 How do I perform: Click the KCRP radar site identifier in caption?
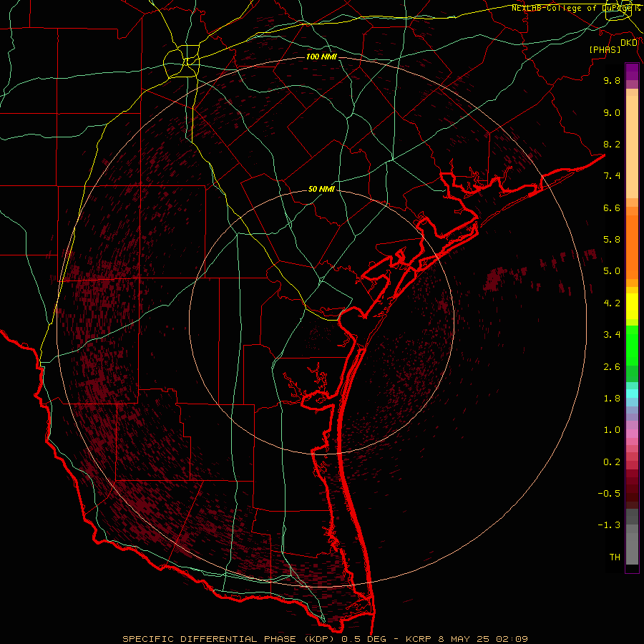click(x=419, y=639)
